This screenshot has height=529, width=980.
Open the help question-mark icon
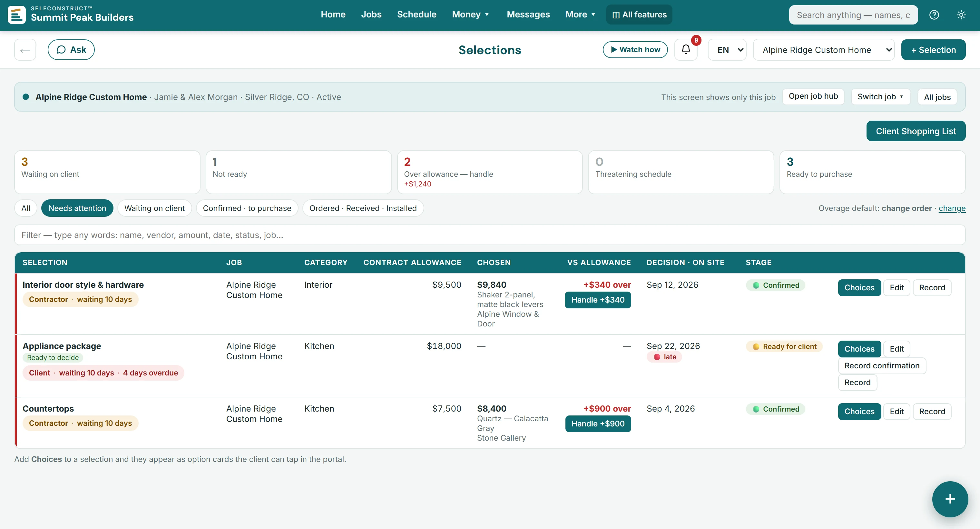pyautogui.click(x=934, y=15)
